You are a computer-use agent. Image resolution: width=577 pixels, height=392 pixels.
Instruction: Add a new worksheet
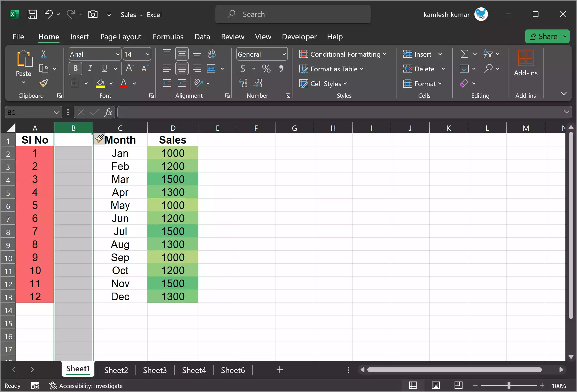pos(279,370)
